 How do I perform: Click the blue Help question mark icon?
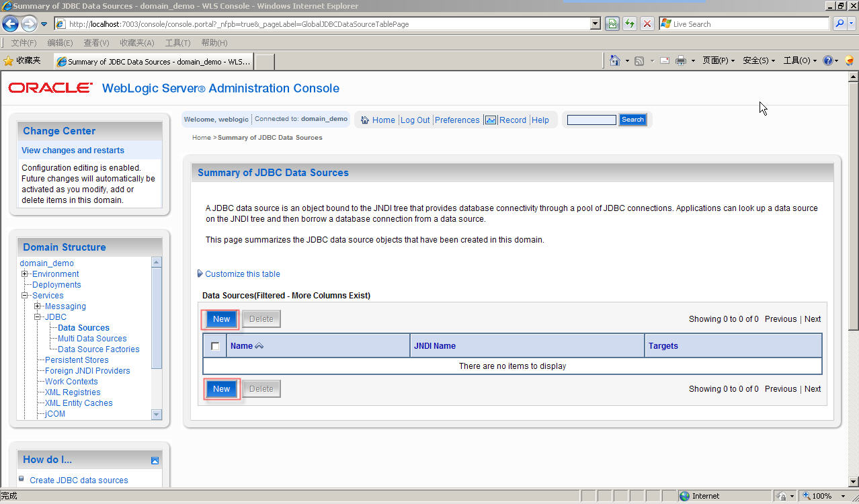coord(828,60)
